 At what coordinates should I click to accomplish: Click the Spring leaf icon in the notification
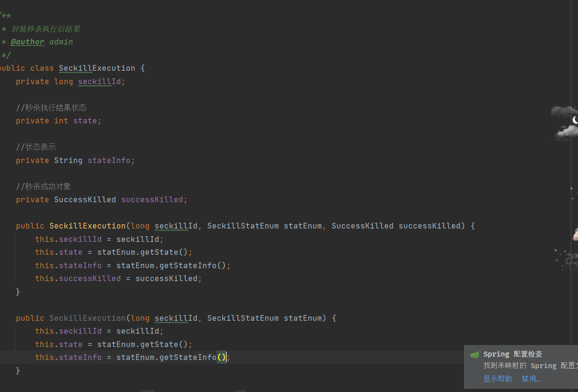(x=475, y=354)
